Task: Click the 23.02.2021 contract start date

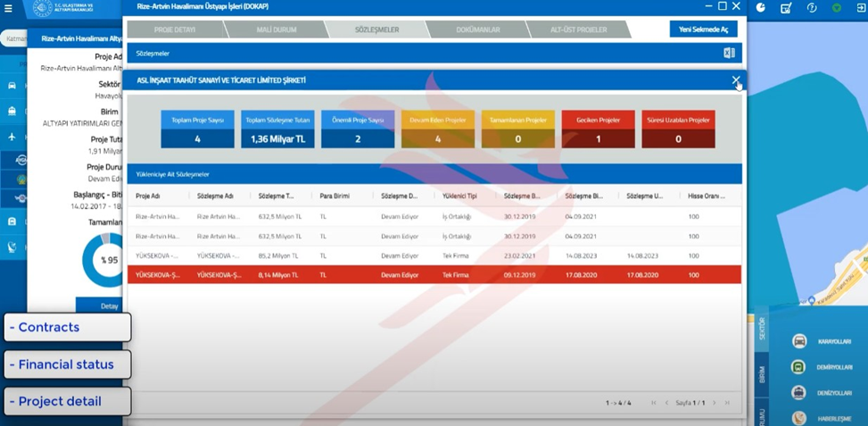Action: (520, 256)
